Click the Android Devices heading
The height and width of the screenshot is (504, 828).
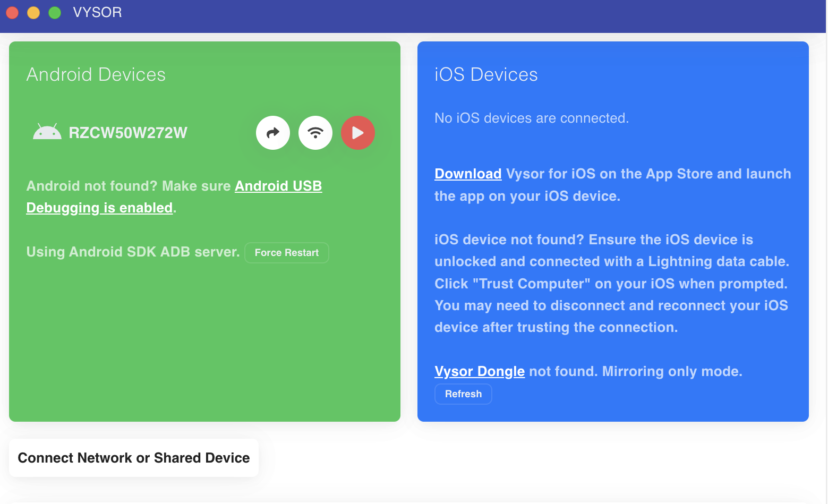(96, 74)
